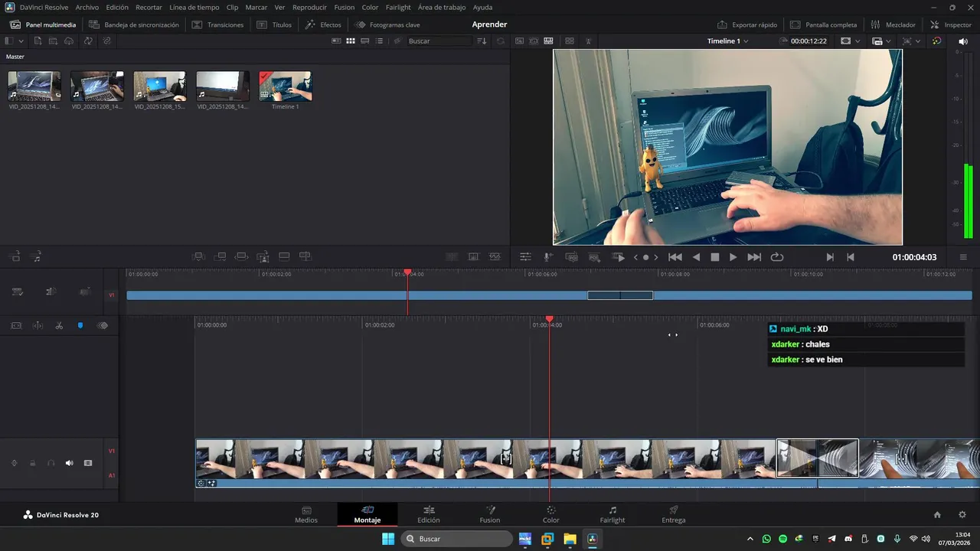Open the Bandeja de sincronización panel
This screenshot has height=551, width=980.
pos(133,24)
